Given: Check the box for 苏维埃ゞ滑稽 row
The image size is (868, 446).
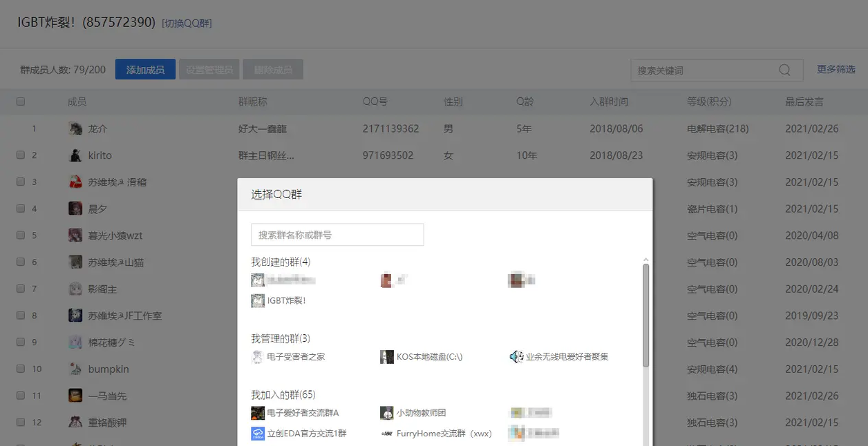Looking at the screenshot, I should (21, 182).
